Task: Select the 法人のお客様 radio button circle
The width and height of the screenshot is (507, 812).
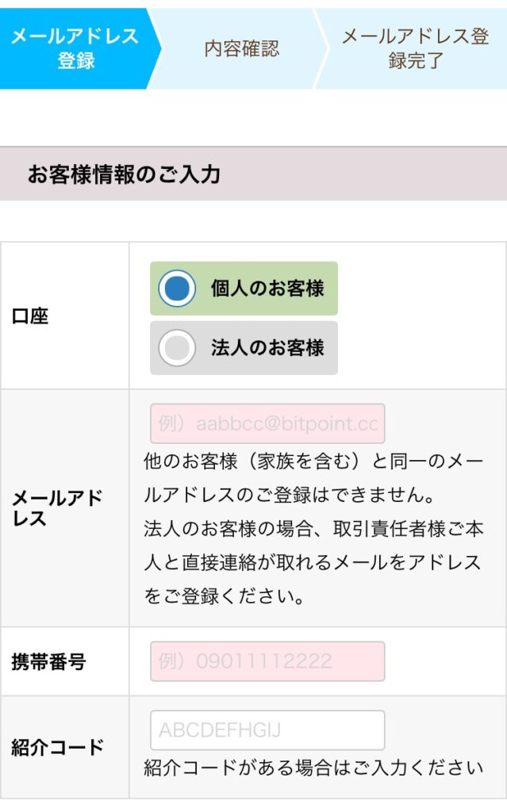Action: coord(176,347)
